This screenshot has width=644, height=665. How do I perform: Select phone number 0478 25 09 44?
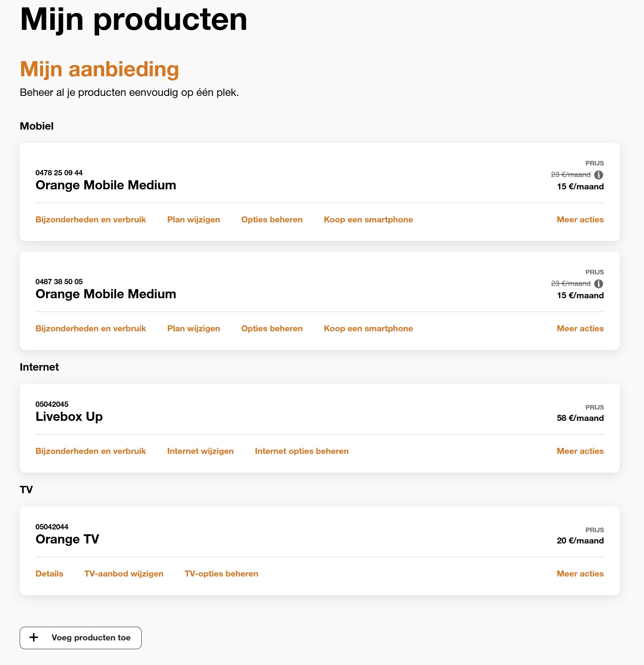pyautogui.click(x=59, y=173)
